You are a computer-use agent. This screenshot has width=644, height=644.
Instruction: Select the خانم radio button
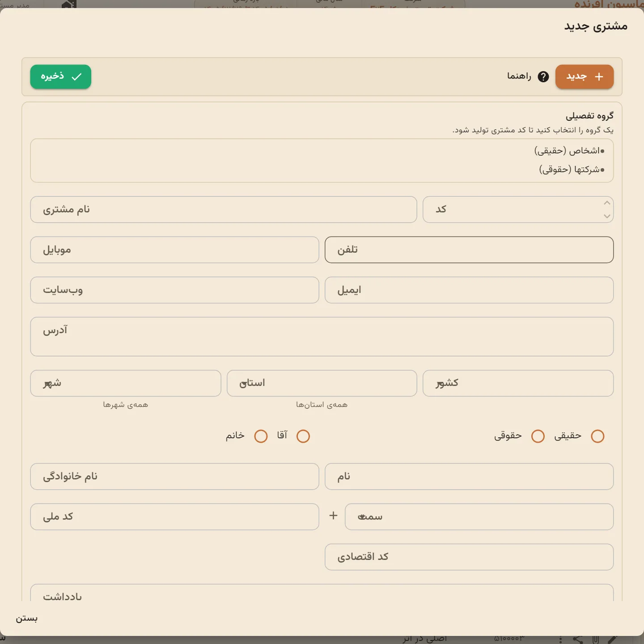point(261,436)
